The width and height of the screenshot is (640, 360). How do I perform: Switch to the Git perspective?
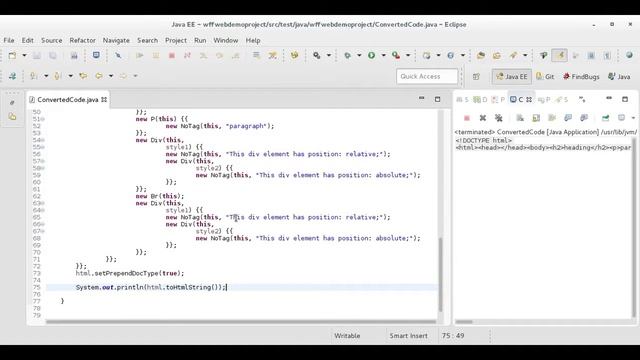(x=545, y=76)
